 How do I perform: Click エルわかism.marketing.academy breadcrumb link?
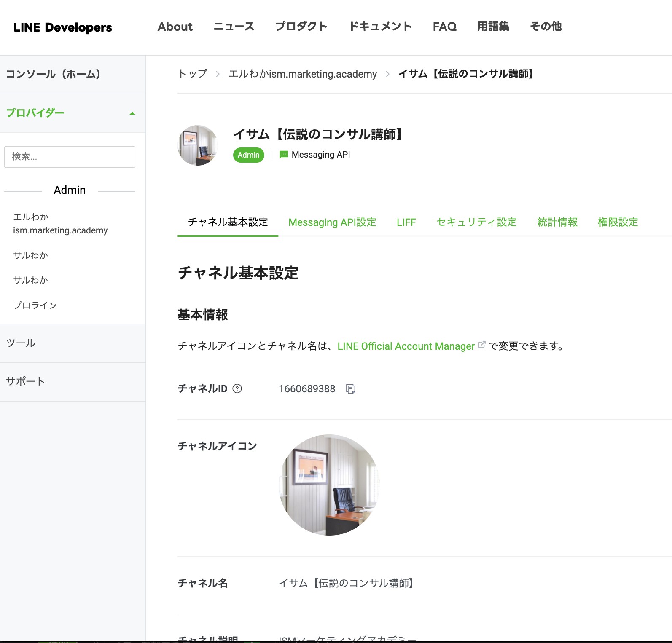pyautogui.click(x=303, y=74)
